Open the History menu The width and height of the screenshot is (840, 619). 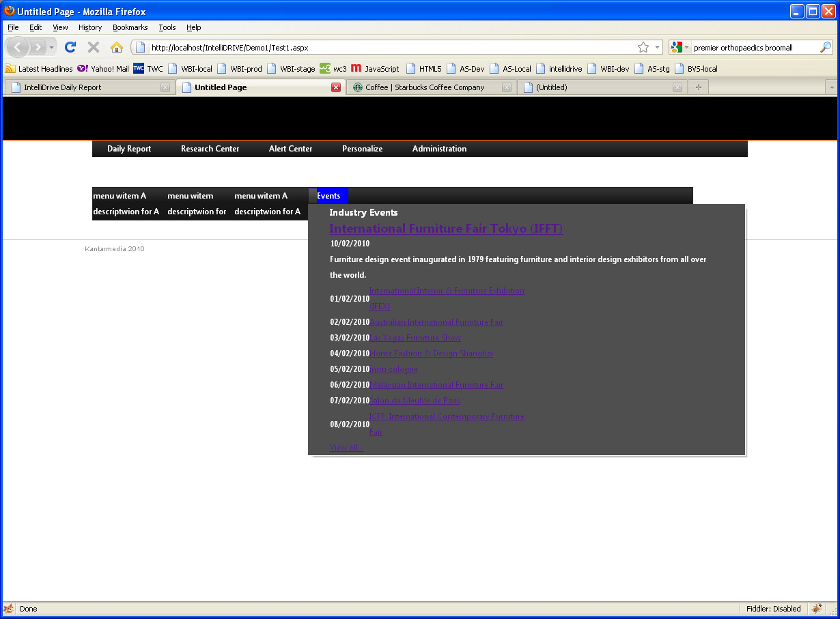(90, 27)
